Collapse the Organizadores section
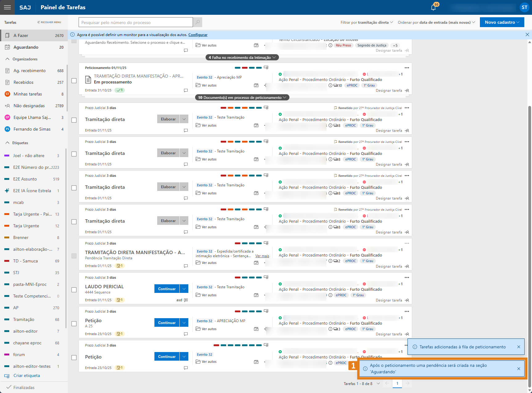Viewport: 532px width, 393px height. pyautogui.click(x=8, y=59)
